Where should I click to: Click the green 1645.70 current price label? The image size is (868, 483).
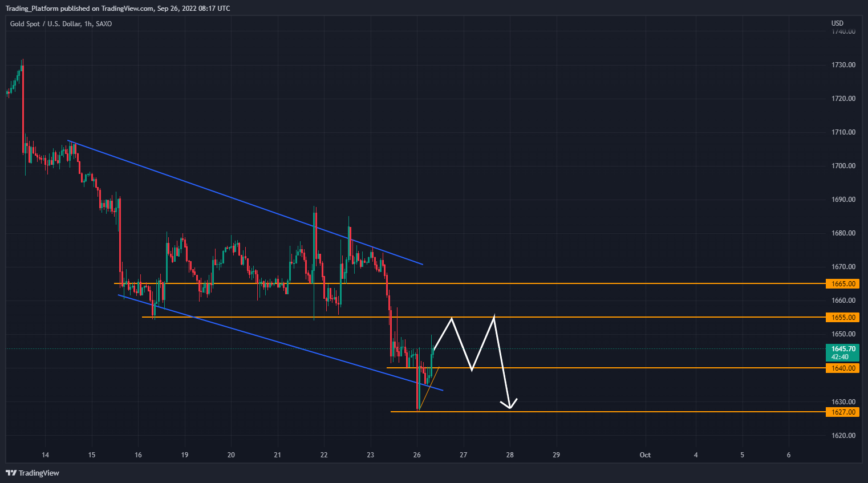click(x=842, y=352)
